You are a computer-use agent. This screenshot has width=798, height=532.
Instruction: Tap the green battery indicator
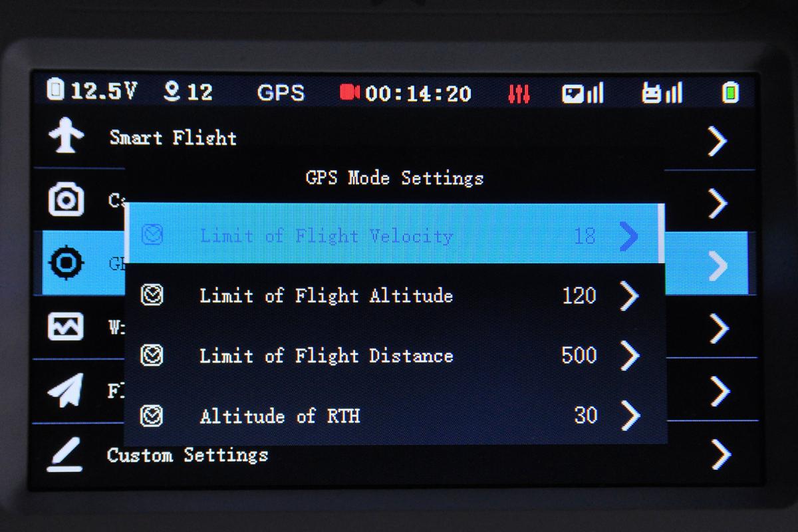(731, 92)
